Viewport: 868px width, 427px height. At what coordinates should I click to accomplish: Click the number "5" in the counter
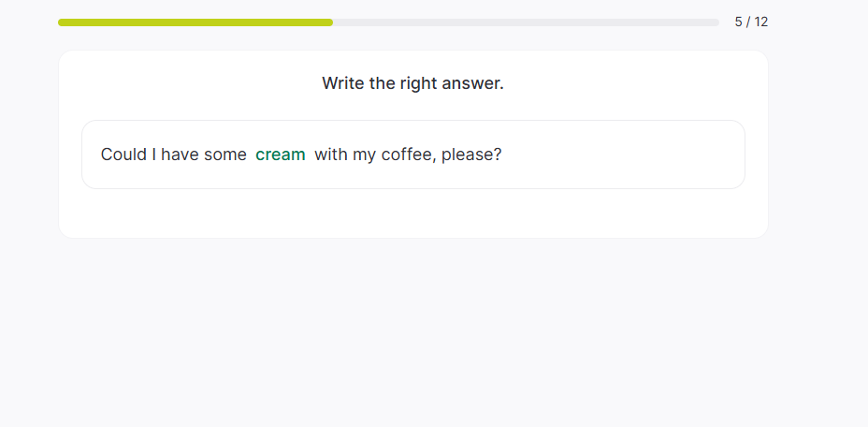(x=739, y=22)
